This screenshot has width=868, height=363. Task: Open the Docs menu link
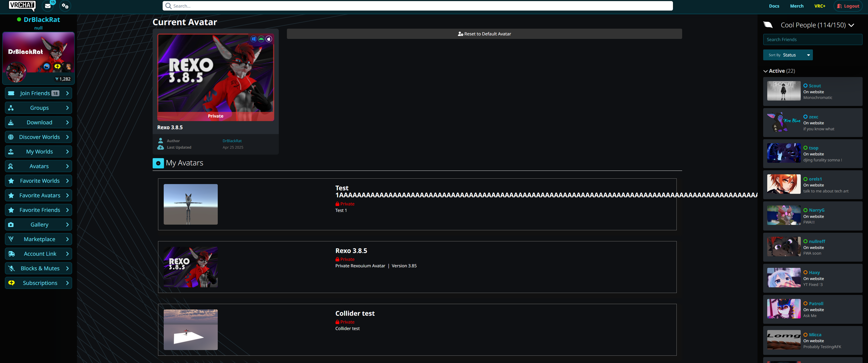[x=774, y=6]
